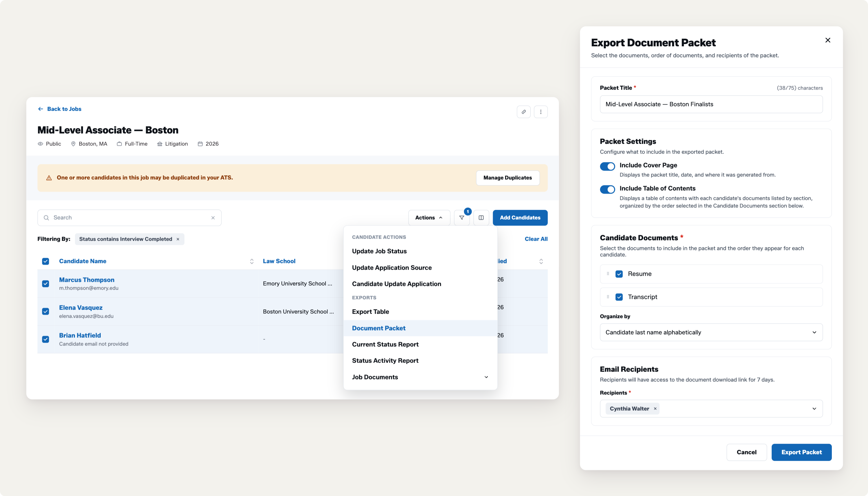Expand the Job Documents submenu
868x496 pixels.
pyautogui.click(x=420, y=377)
